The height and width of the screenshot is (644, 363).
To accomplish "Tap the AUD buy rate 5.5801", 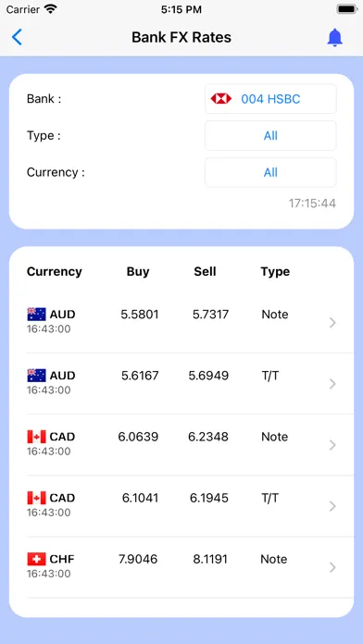I will pyautogui.click(x=140, y=315).
